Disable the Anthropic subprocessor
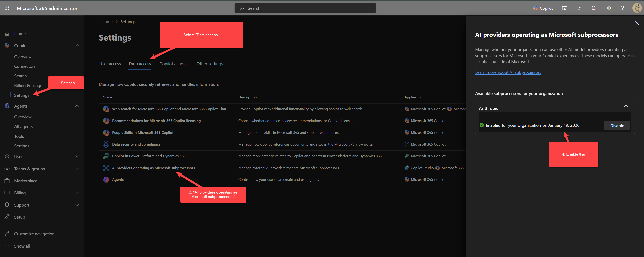This screenshot has width=644, height=257. tap(617, 126)
